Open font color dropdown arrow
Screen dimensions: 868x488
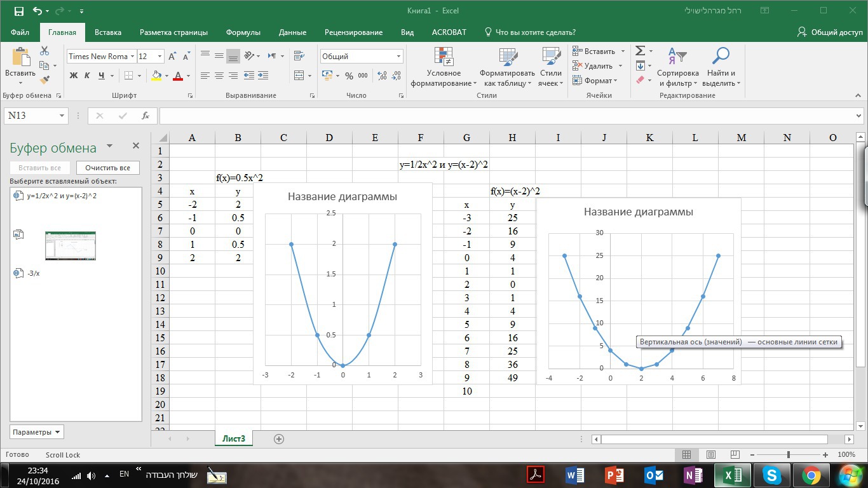click(189, 76)
